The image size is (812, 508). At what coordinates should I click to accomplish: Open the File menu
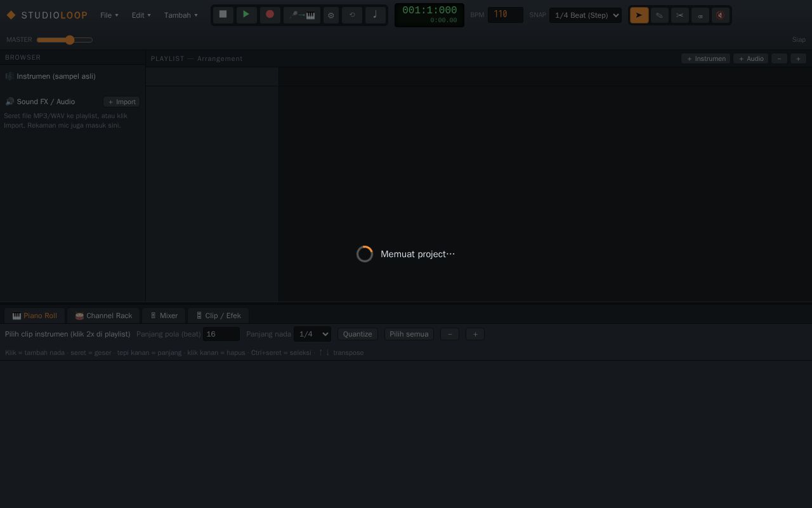(109, 15)
